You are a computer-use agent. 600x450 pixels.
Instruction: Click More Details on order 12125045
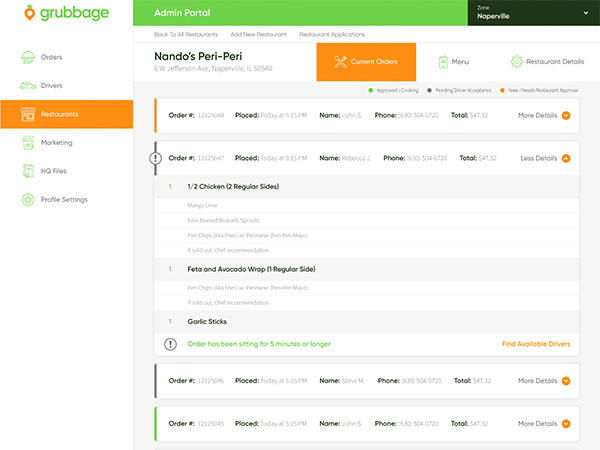tap(537, 424)
